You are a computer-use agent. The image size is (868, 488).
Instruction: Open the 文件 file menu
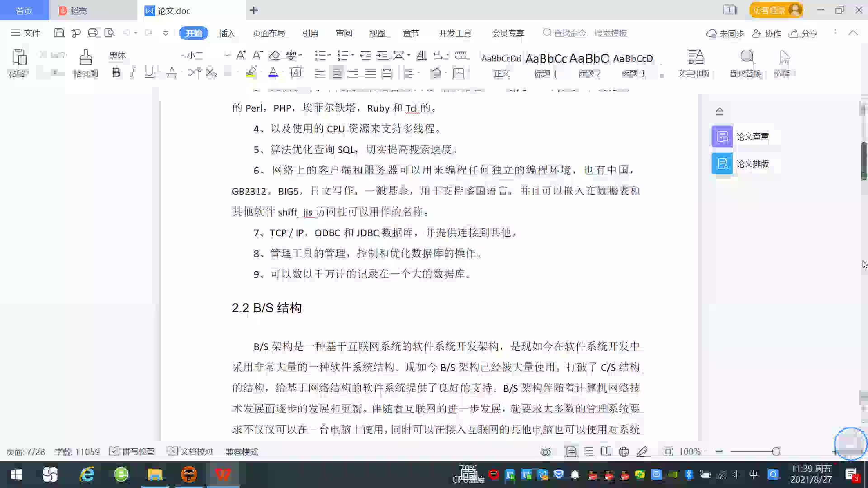25,33
